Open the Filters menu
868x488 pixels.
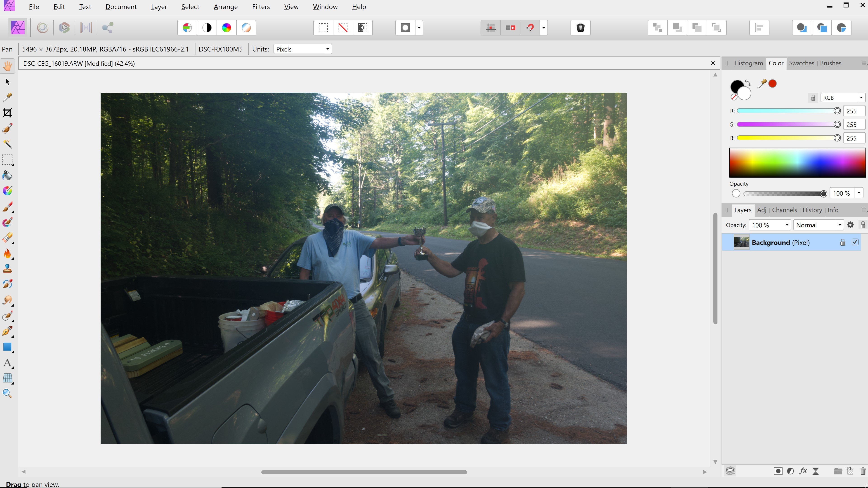(261, 7)
